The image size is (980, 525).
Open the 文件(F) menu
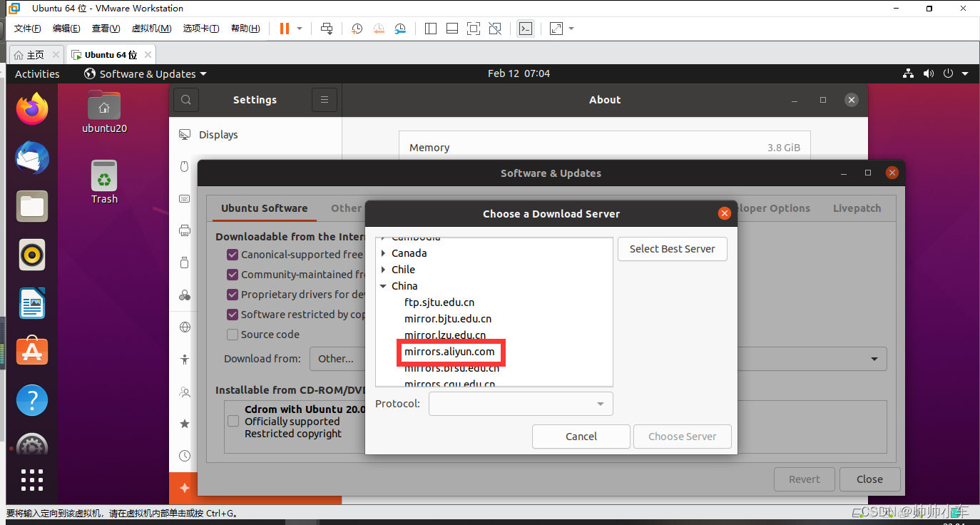click(28, 29)
